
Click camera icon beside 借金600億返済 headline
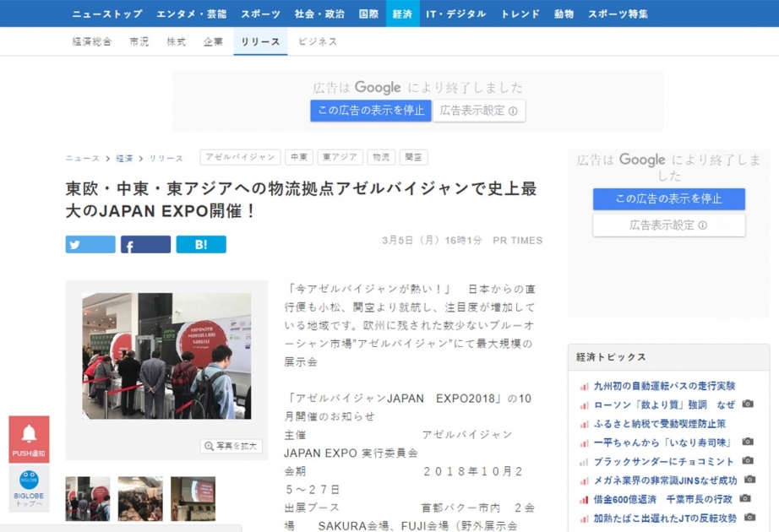[x=744, y=498]
